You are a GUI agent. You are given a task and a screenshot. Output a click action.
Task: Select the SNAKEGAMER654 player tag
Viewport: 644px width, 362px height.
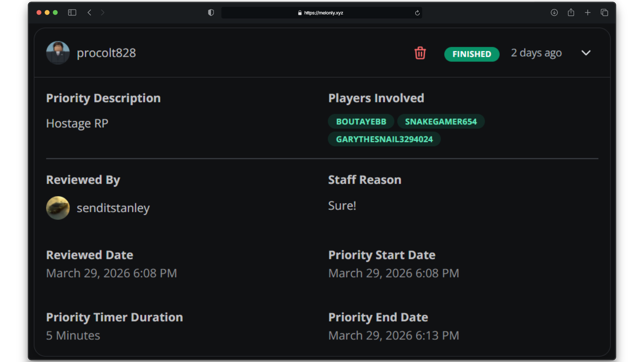(441, 122)
